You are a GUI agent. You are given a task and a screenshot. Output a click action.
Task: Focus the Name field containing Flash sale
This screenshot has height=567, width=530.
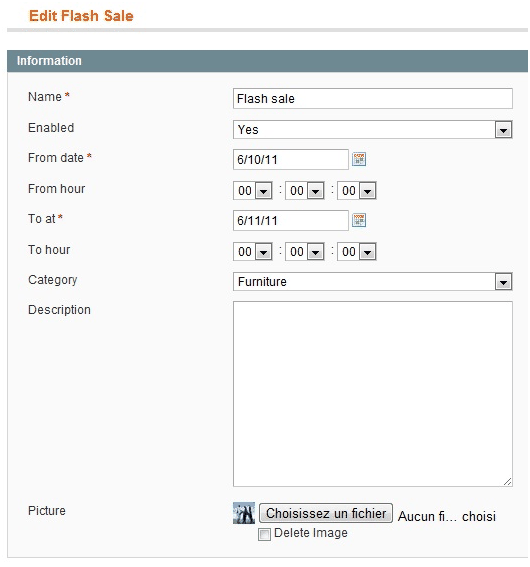pyautogui.click(x=372, y=98)
